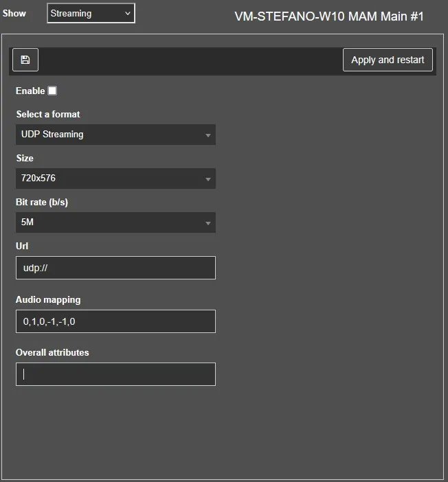Click the Select a format label
Screen dimensions: 448x482
point(48,114)
